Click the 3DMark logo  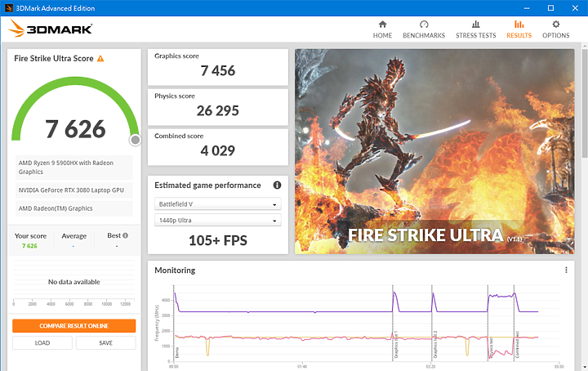tap(51, 29)
